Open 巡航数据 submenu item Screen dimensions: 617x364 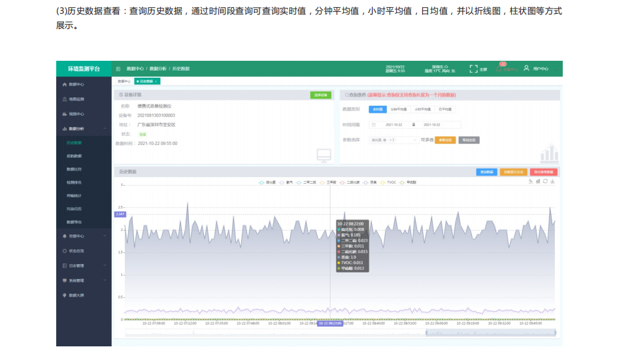click(x=74, y=156)
